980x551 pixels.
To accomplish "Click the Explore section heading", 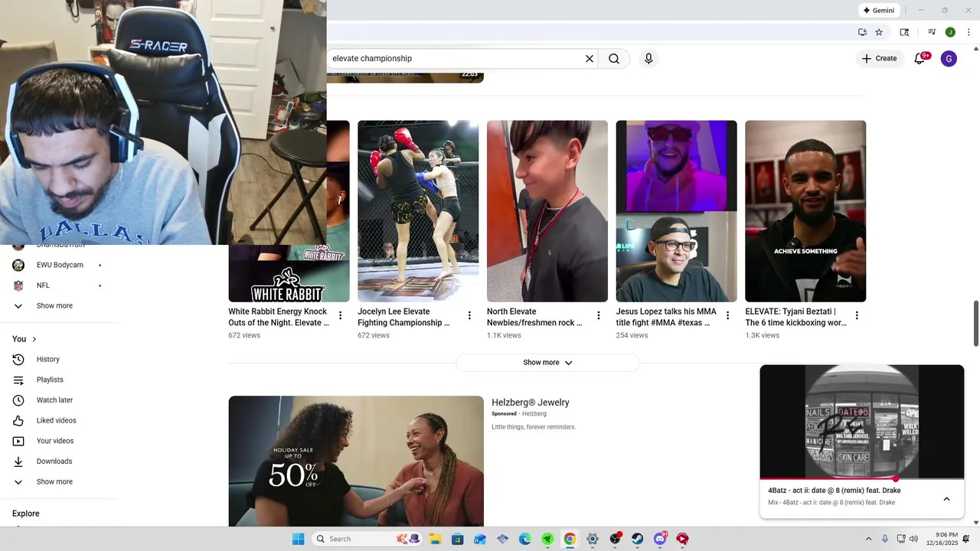I will pyautogui.click(x=26, y=514).
